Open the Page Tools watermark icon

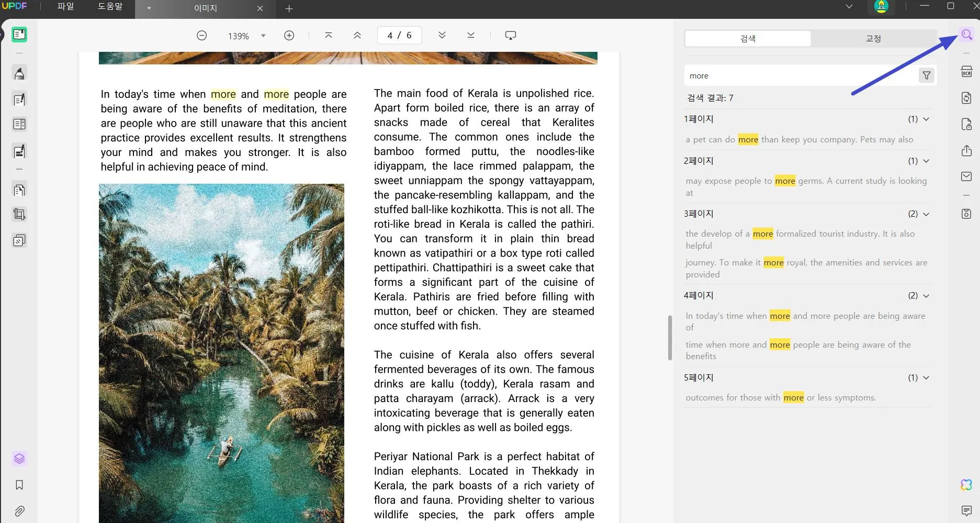19,240
